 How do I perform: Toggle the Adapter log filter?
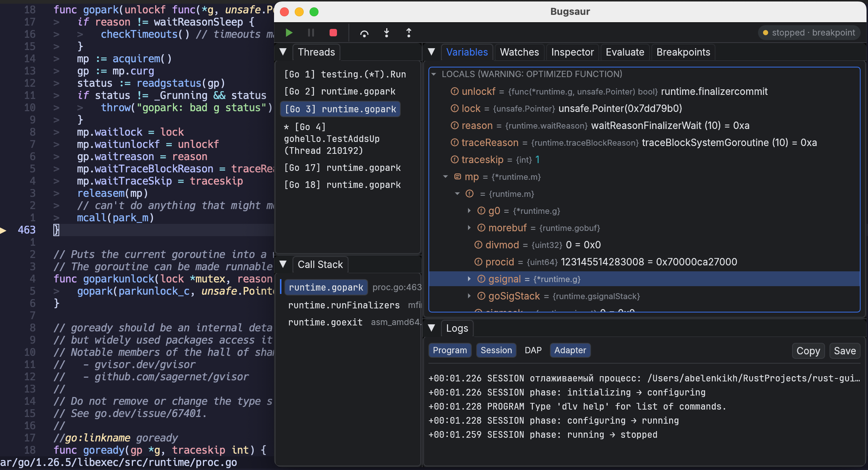click(570, 350)
